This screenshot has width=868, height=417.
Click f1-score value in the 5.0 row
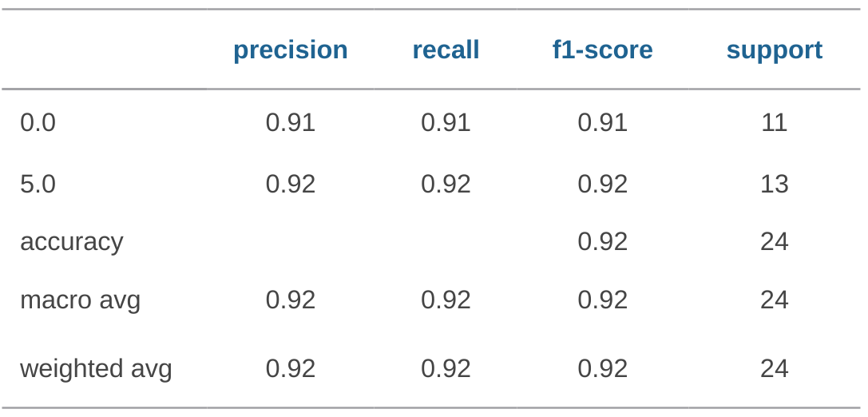[x=602, y=184]
